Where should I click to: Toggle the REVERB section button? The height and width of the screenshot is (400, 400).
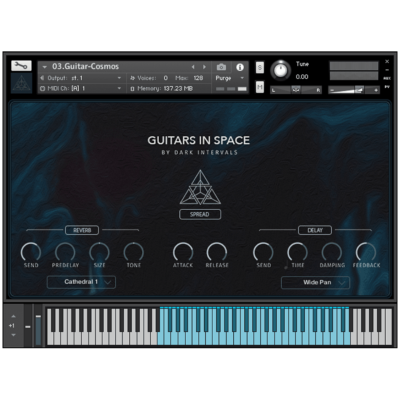(82, 230)
